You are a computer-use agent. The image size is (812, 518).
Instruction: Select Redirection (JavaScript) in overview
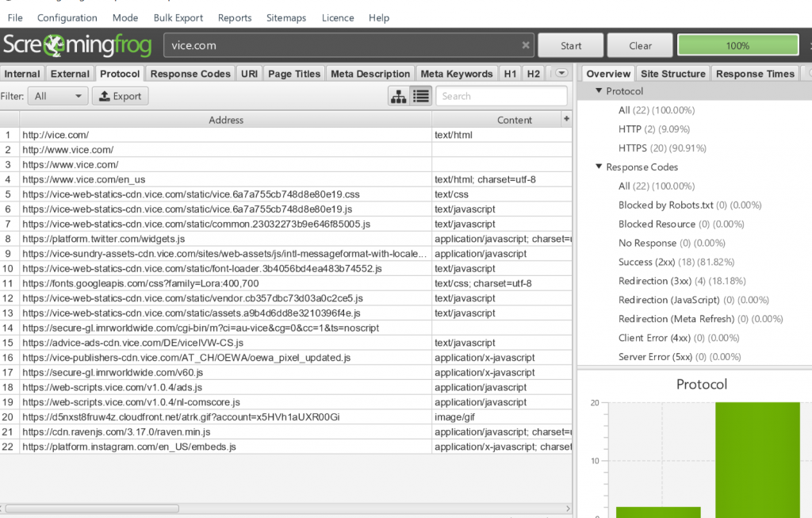(693, 300)
